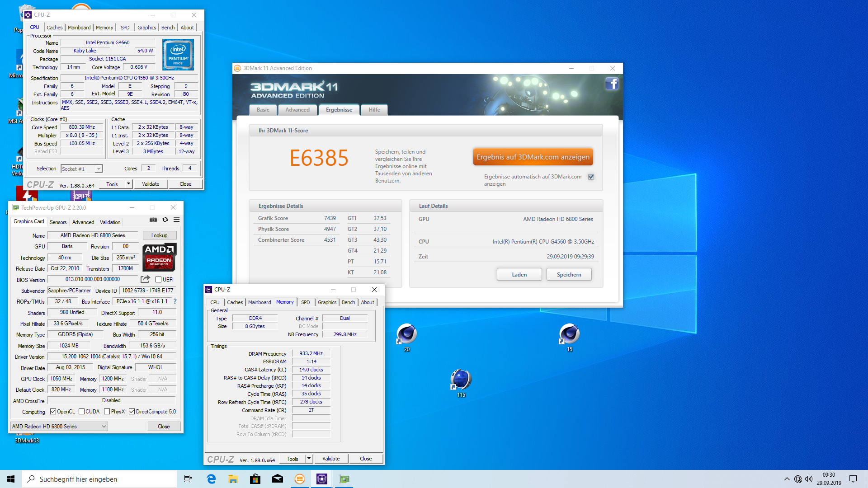Switch to the Basic tab in 3DMark 11
This screenshot has height=488, width=868.
(263, 110)
